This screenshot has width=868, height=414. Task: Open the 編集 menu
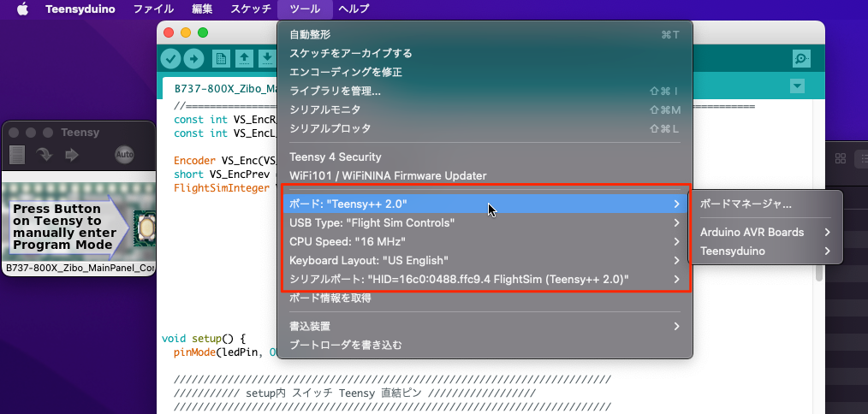point(202,9)
